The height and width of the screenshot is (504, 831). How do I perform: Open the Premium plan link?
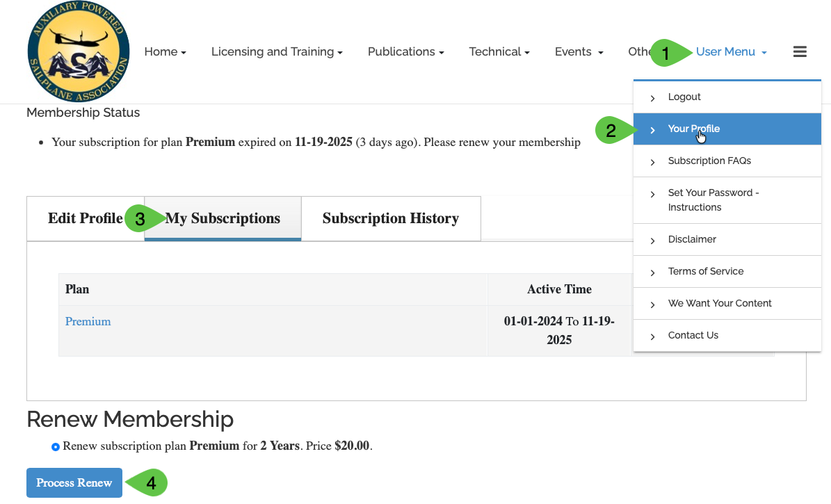point(88,322)
